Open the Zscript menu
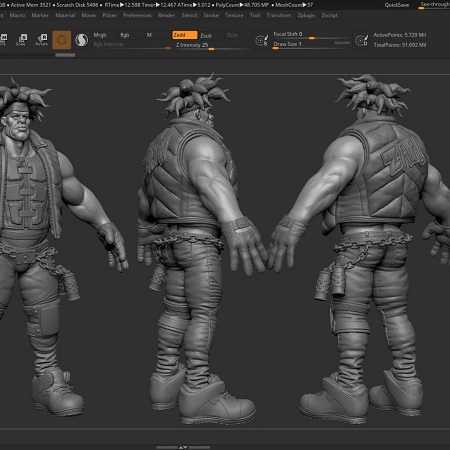The width and height of the screenshot is (450, 450). [x=329, y=15]
